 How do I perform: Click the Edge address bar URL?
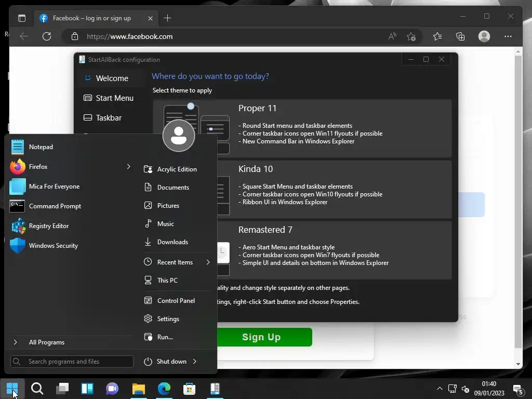coord(129,36)
